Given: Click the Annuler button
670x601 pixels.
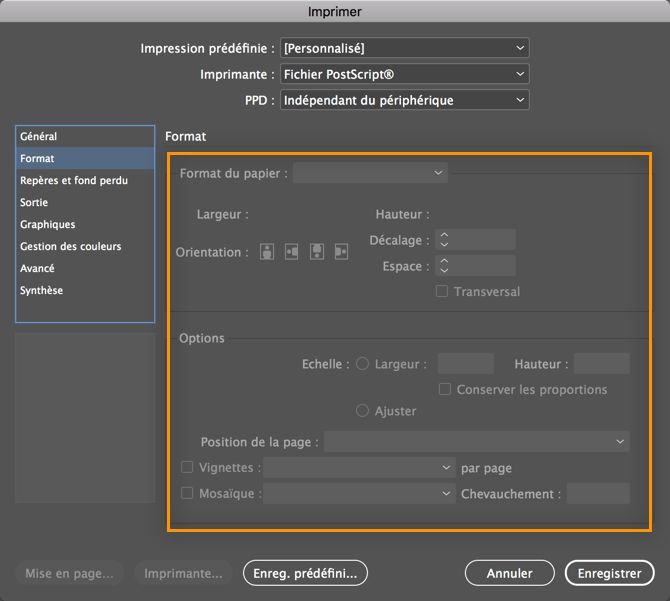Looking at the screenshot, I should pyautogui.click(x=509, y=573).
